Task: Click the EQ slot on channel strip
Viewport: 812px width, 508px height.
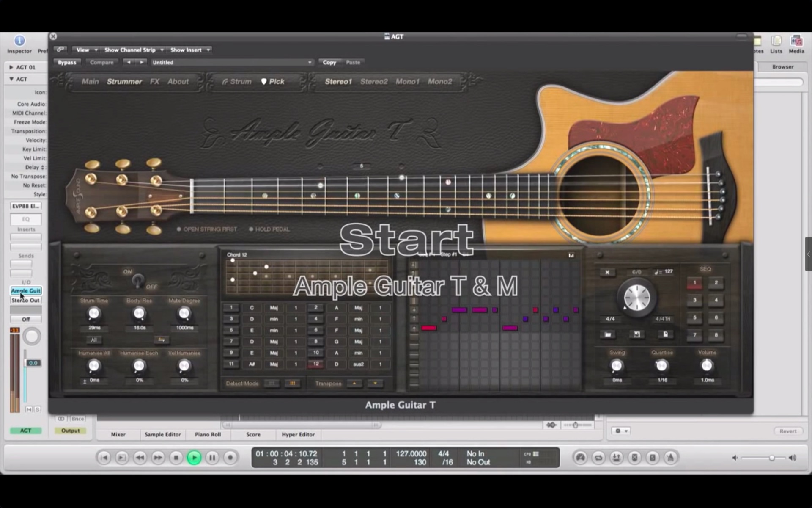Action: [26, 219]
